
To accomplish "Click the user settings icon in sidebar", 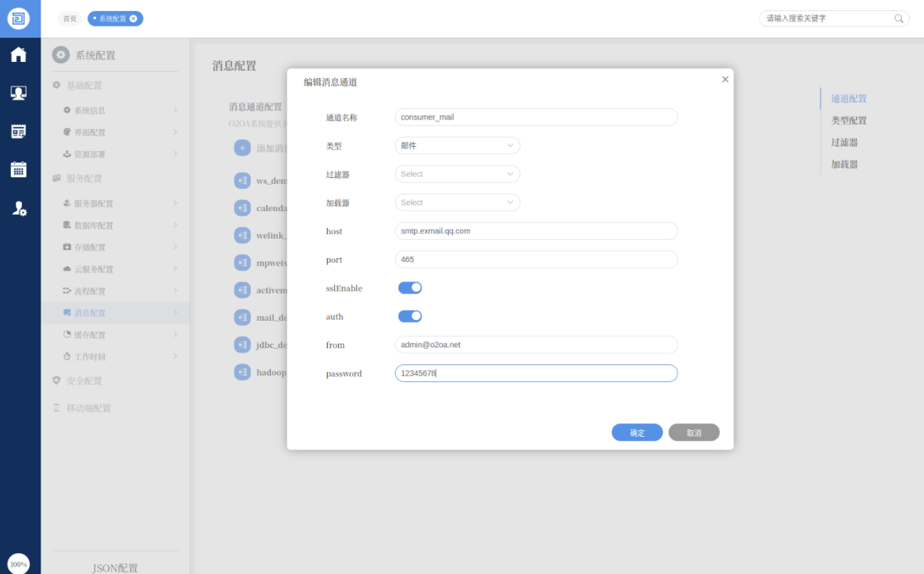I will click(x=19, y=209).
